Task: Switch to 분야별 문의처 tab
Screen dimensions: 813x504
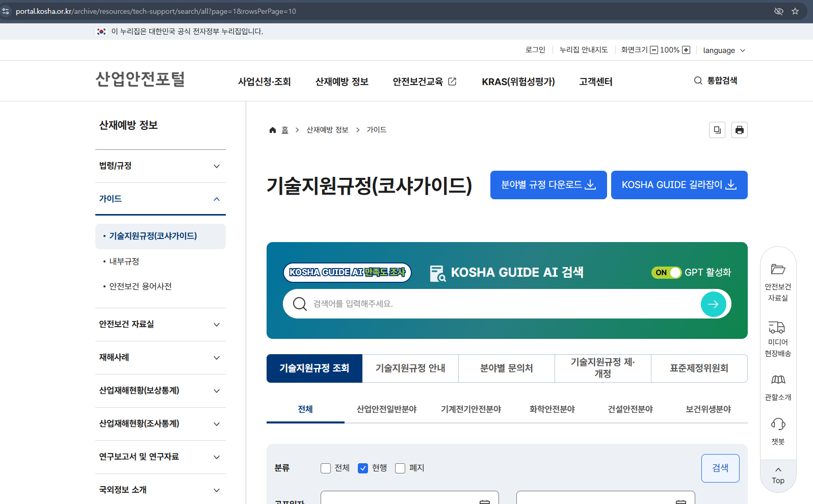Action: coord(507,368)
